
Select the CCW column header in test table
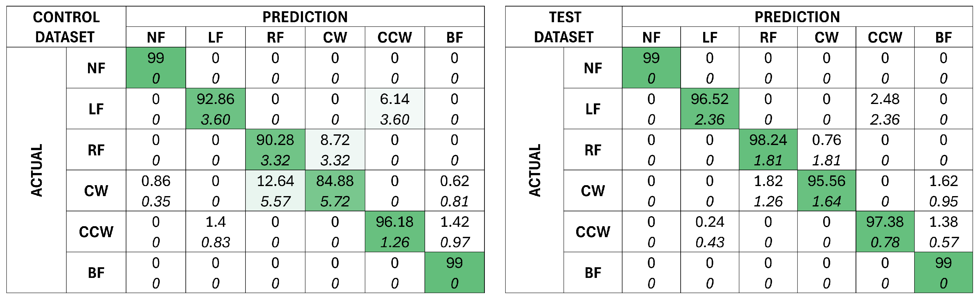click(x=885, y=37)
